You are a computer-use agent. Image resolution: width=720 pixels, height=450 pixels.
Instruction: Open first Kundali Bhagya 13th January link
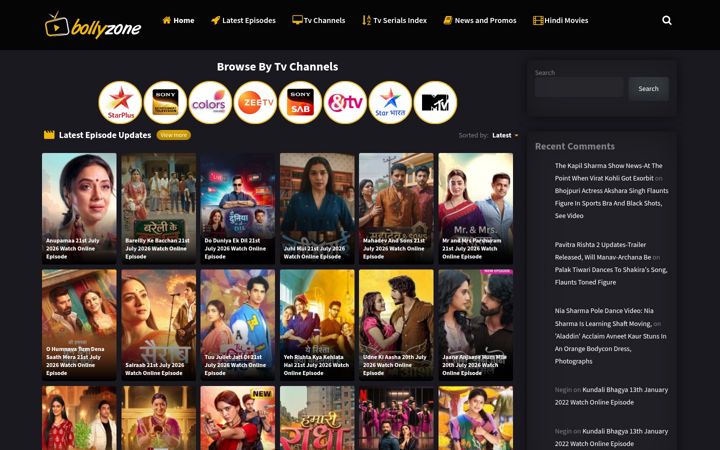pyautogui.click(x=611, y=396)
